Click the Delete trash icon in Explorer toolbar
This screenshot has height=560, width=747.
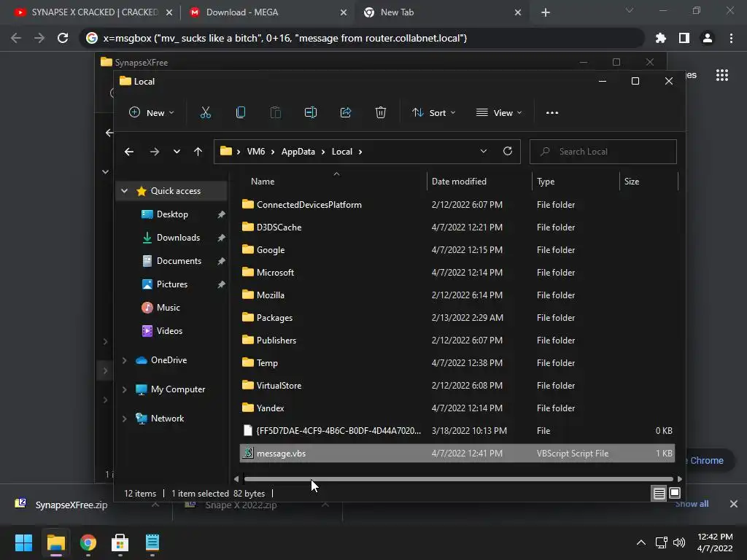click(380, 113)
